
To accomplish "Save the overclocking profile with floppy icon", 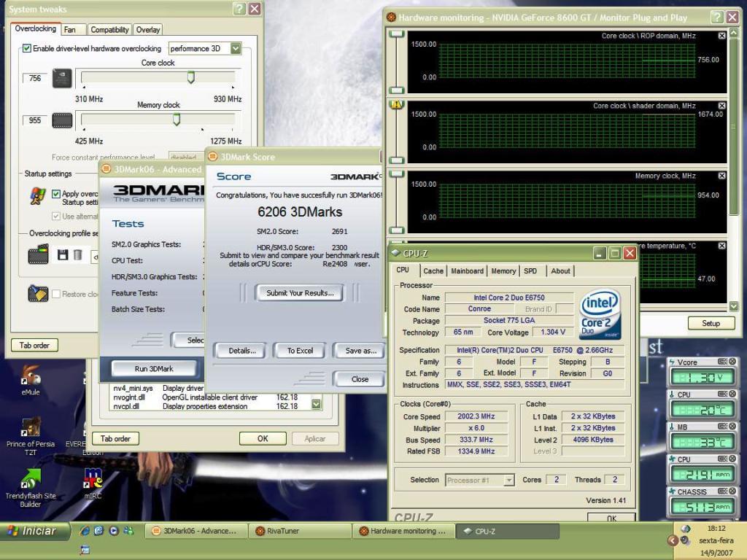I will click(63, 254).
